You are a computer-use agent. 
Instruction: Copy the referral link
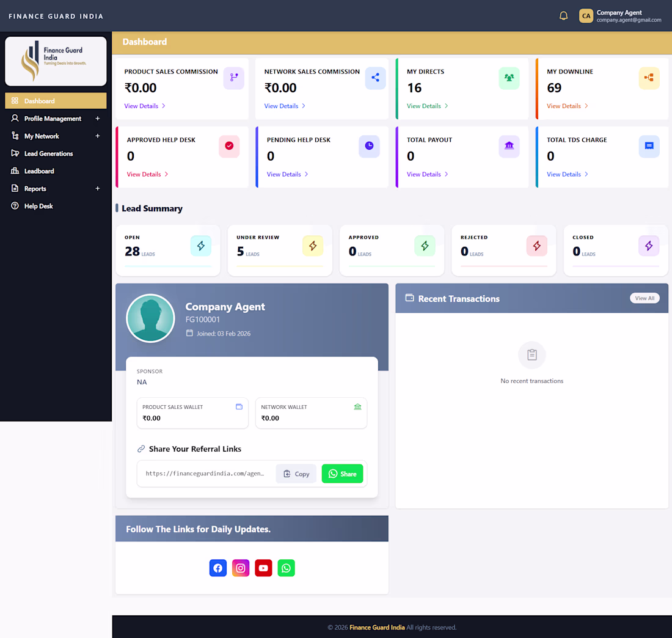(x=296, y=474)
